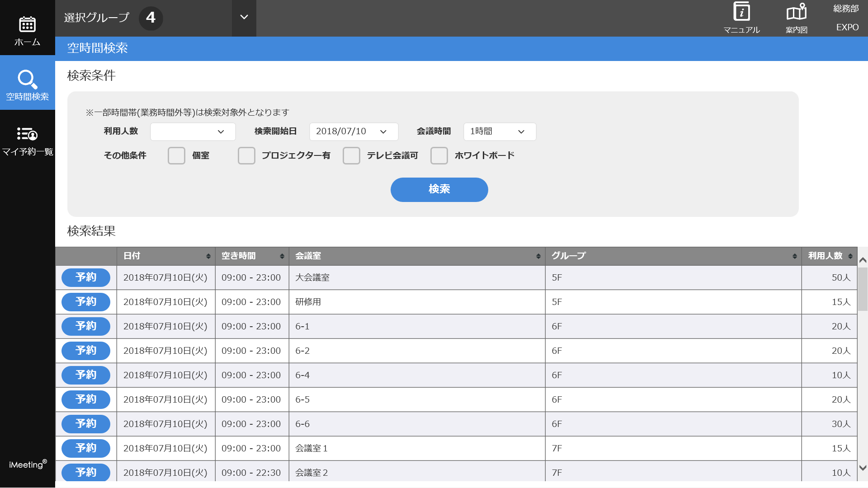
Task: Click 予約 for 会議室 1
Action: coord(86,448)
